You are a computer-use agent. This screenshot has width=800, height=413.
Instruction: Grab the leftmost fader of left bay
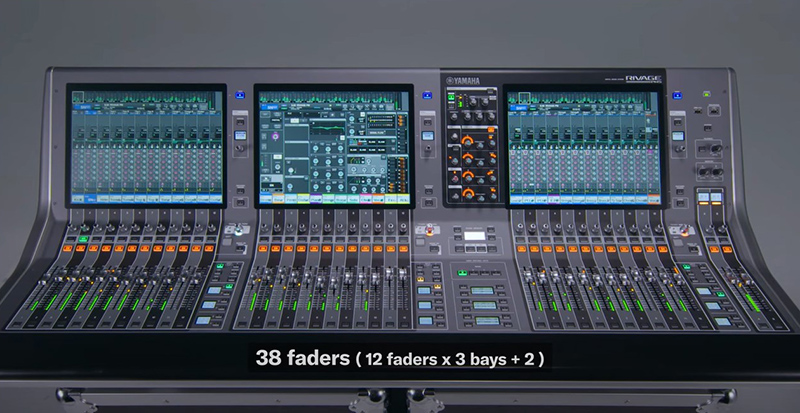46,277
